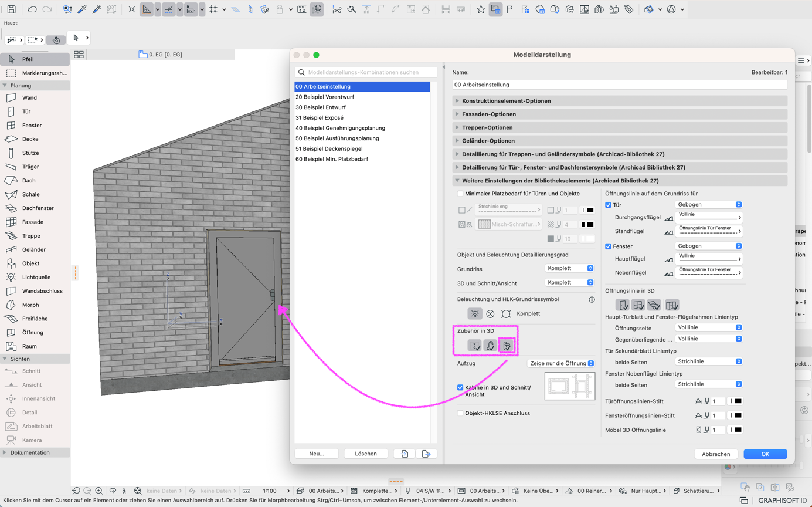812x507 pixels.
Task: Open 3D und Schnitt/Ansicht Komplett dropdown
Action: tap(569, 282)
